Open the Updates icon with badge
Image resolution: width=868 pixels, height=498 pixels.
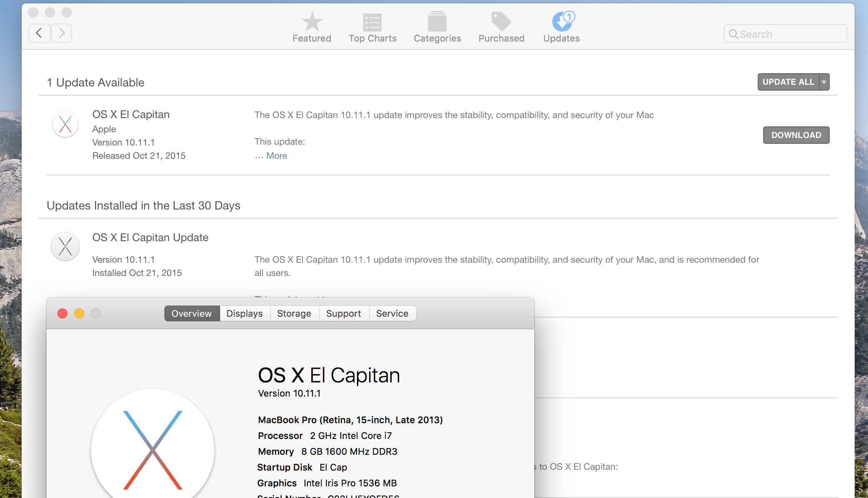pyautogui.click(x=563, y=21)
